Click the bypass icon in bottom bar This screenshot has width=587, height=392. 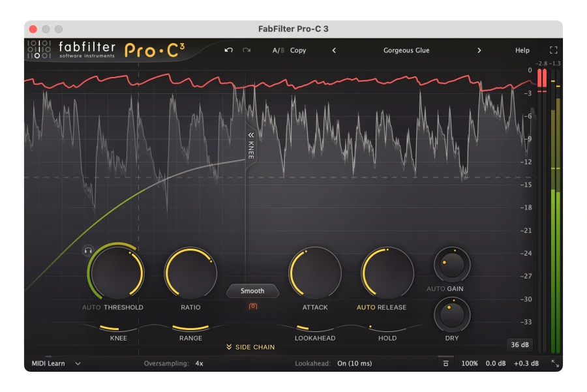click(x=445, y=363)
